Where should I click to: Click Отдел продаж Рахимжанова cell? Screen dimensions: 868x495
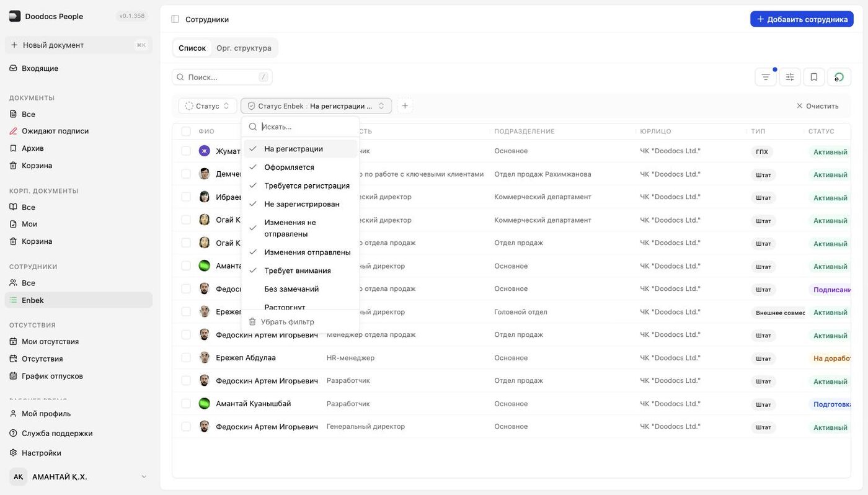pyautogui.click(x=542, y=174)
